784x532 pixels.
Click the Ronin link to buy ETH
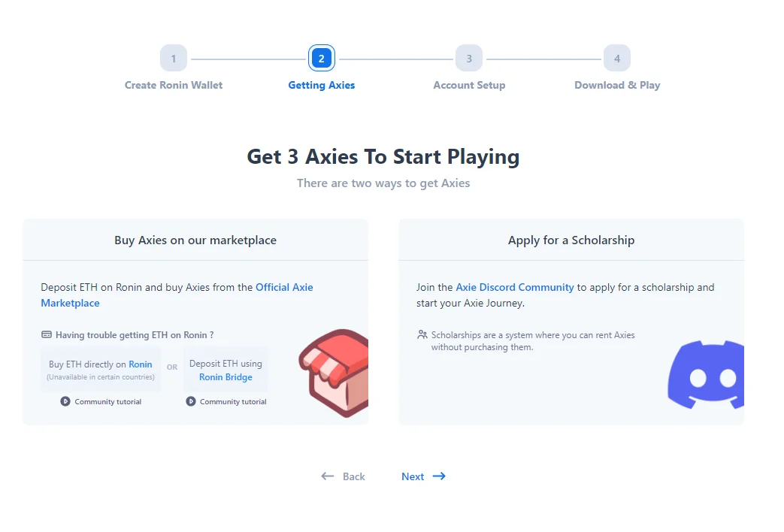[x=141, y=364]
